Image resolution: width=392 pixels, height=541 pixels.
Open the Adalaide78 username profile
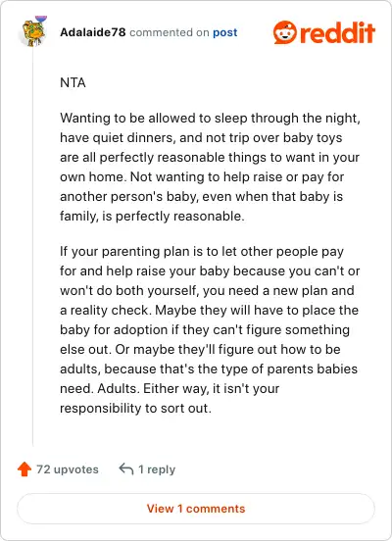[93, 32]
